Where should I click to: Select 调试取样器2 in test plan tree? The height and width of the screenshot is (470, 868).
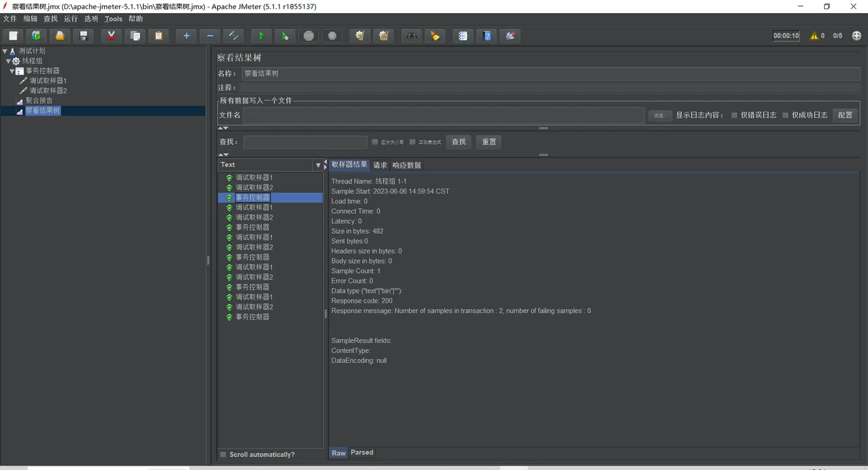point(48,91)
